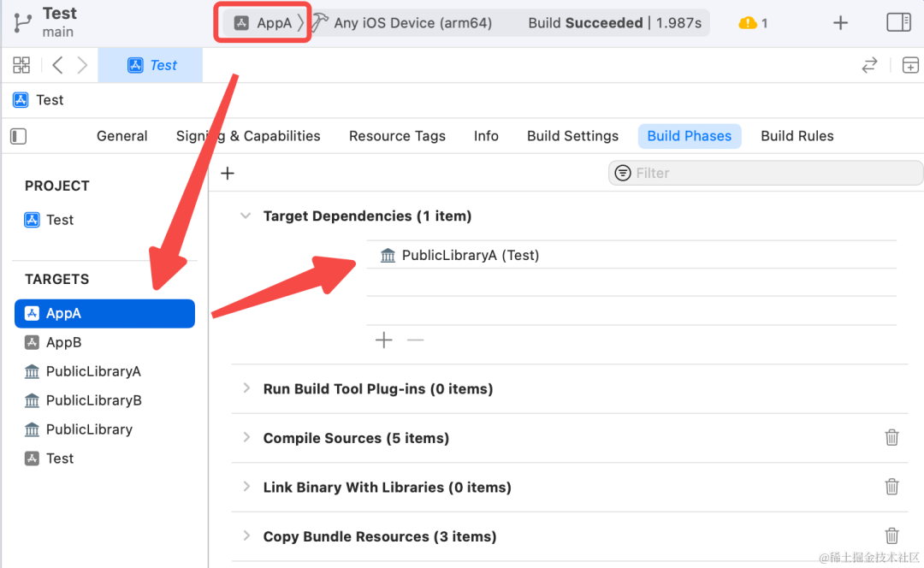Delete the Link Binary With Libraries phase
Image resolution: width=924 pixels, height=568 pixels.
pyautogui.click(x=891, y=487)
